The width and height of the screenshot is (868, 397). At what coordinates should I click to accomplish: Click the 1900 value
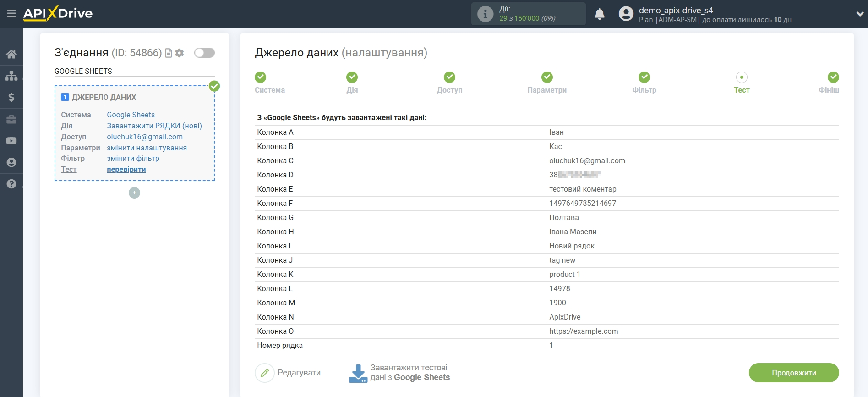coord(557,303)
